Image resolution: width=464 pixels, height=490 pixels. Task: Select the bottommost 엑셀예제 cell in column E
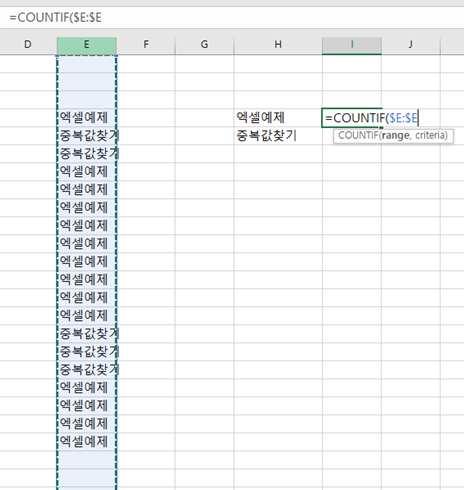point(87,442)
